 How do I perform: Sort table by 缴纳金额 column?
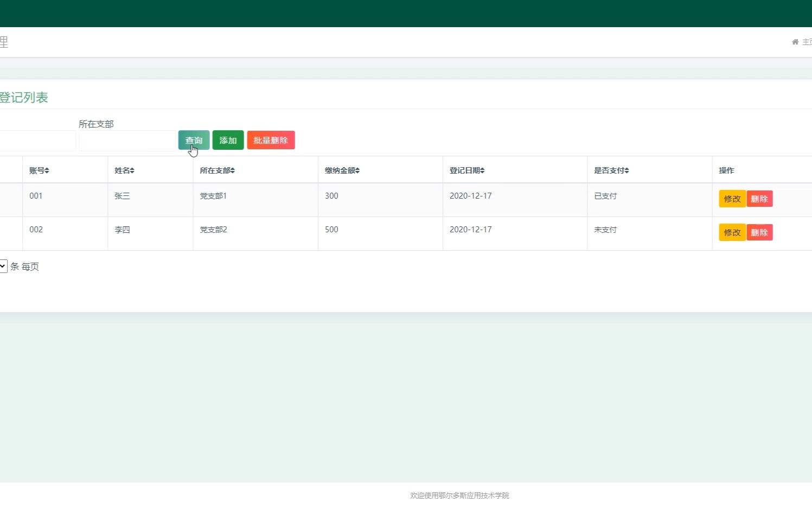(x=342, y=170)
